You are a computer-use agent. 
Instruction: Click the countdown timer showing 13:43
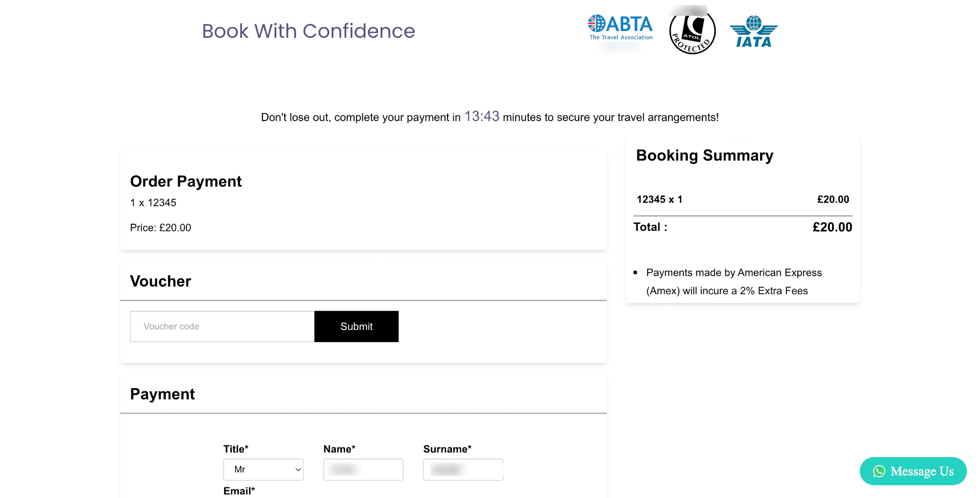pyautogui.click(x=481, y=116)
